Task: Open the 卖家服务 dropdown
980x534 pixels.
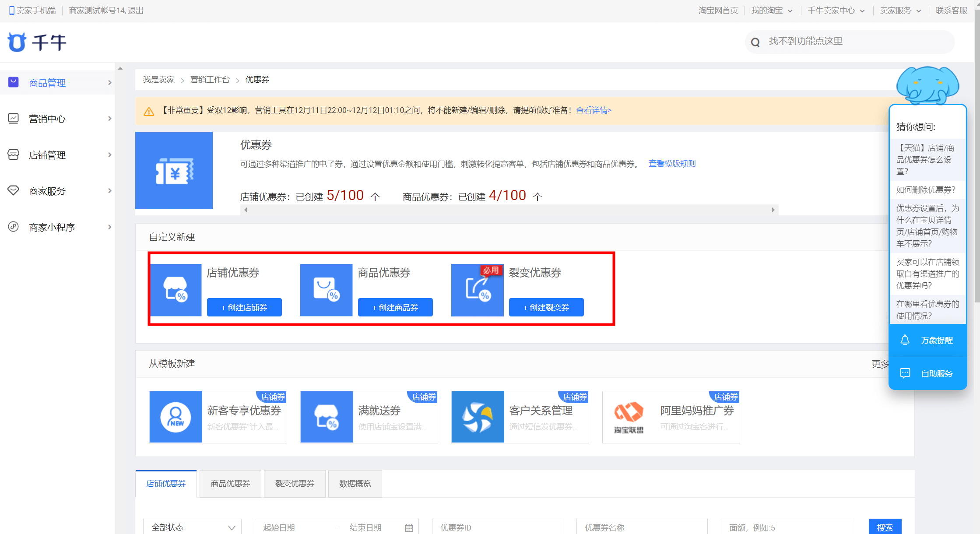Action: pyautogui.click(x=900, y=11)
